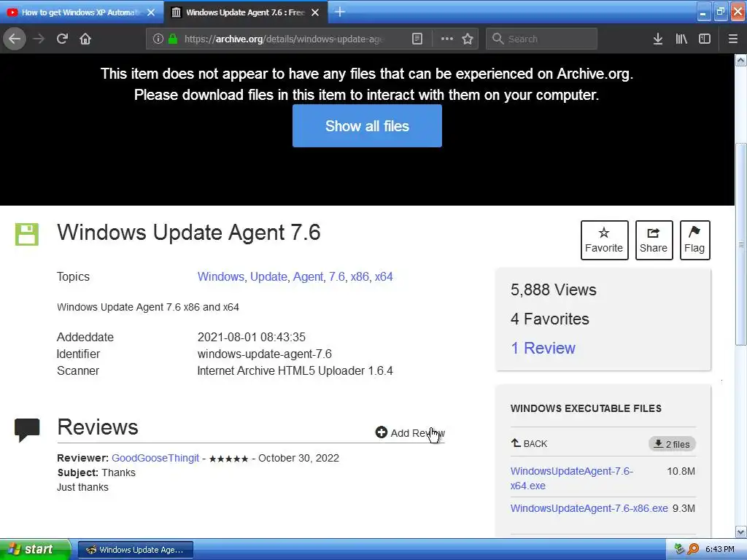Image resolution: width=747 pixels, height=560 pixels.
Task: Select the 4 Favorites text
Action: tap(550, 319)
